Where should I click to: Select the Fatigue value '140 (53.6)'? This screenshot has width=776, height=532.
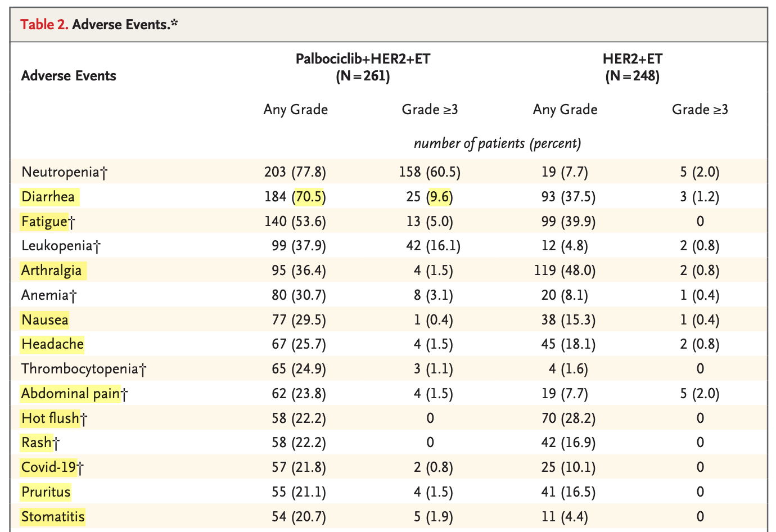(295, 222)
